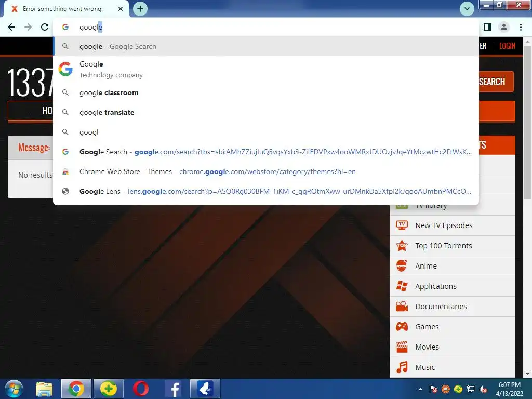Open the Movies category text link

point(427,347)
